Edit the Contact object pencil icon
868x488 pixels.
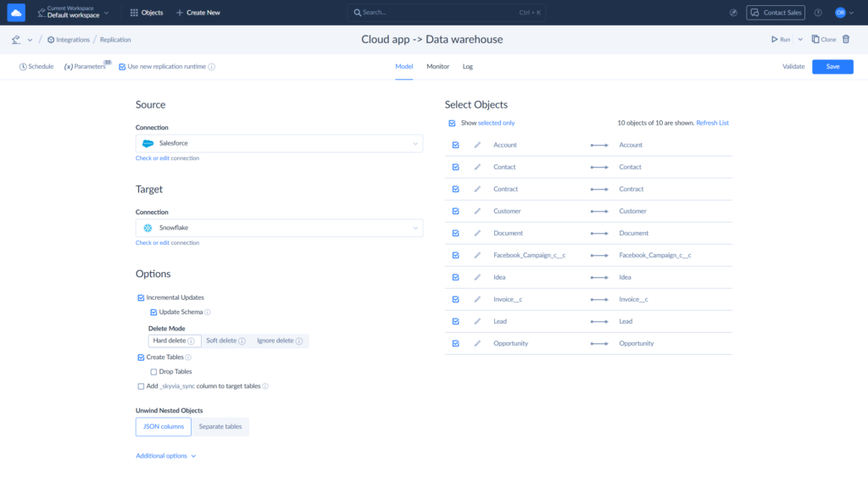click(x=477, y=167)
